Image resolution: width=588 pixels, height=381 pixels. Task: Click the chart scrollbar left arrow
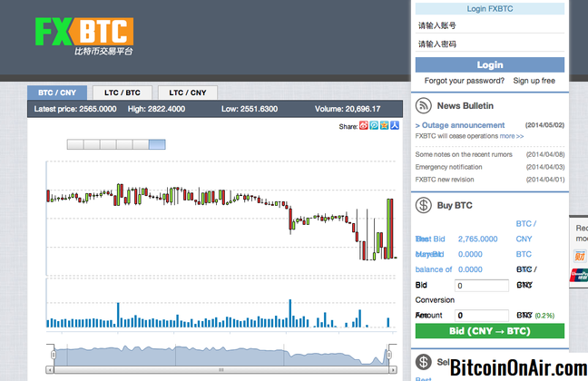pos(50,370)
